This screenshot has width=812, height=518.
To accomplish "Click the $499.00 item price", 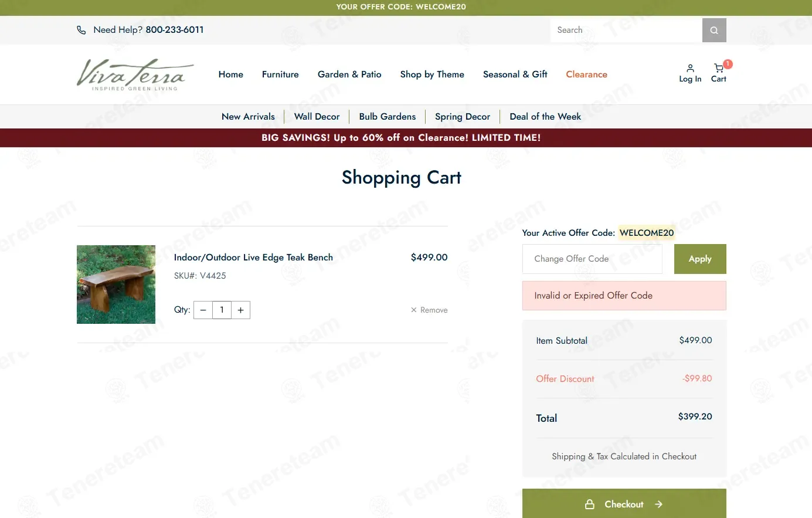I will click(x=429, y=258).
